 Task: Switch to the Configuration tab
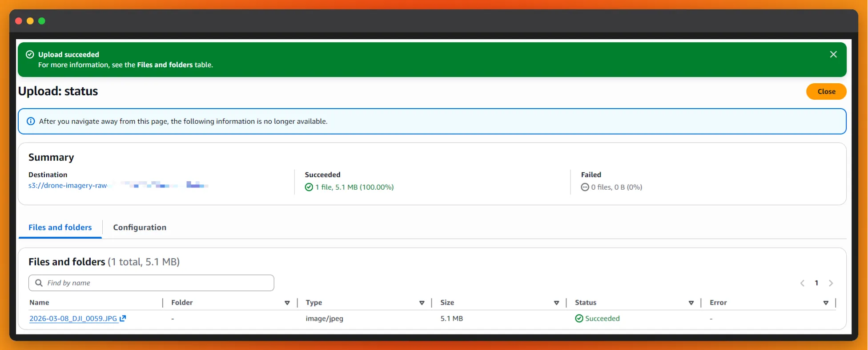pyautogui.click(x=140, y=228)
